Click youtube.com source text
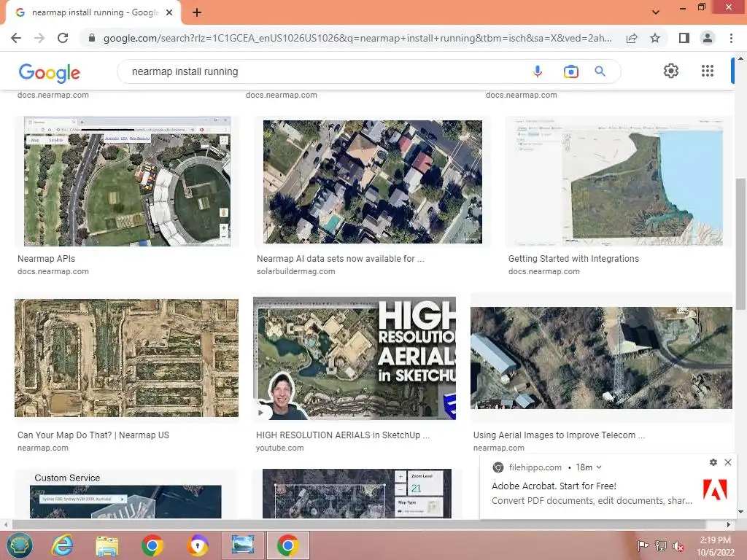Image resolution: width=747 pixels, height=560 pixels. pyautogui.click(x=279, y=448)
